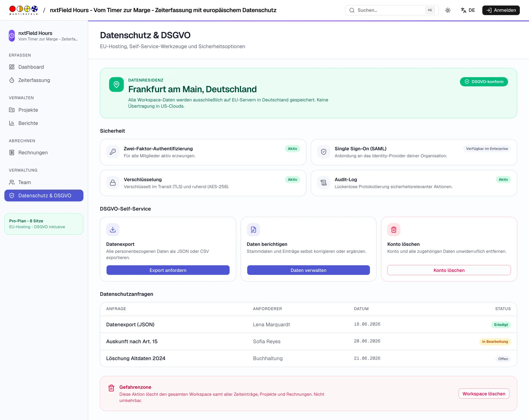Open Dashboard in the sidebar
The width and height of the screenshot is (529, 420).
(x=44, y=67)
